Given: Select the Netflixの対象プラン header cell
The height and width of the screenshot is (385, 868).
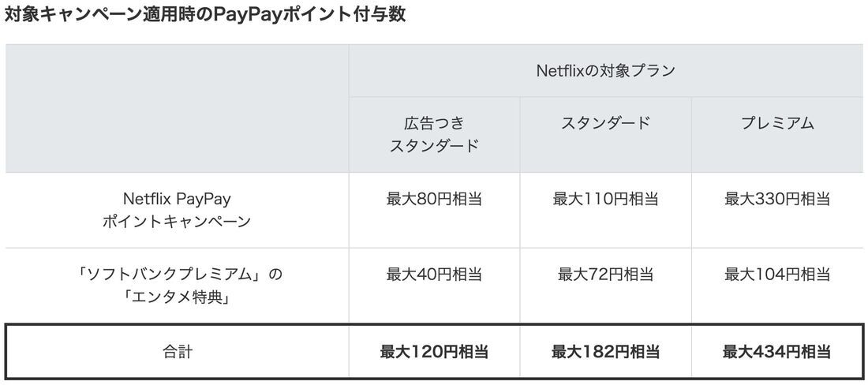Looking at the screenshot, I should click(605, 71).
